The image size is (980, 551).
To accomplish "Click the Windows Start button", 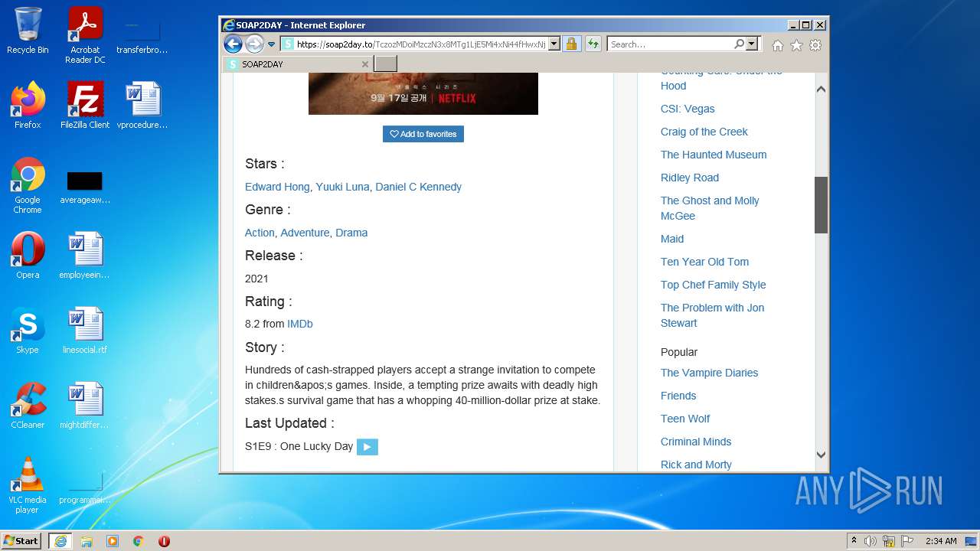I will pyautogui.click(x=21, y=540).
